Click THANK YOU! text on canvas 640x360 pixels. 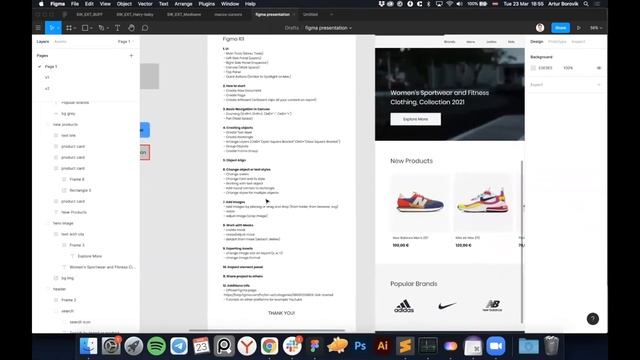[281, 313]
